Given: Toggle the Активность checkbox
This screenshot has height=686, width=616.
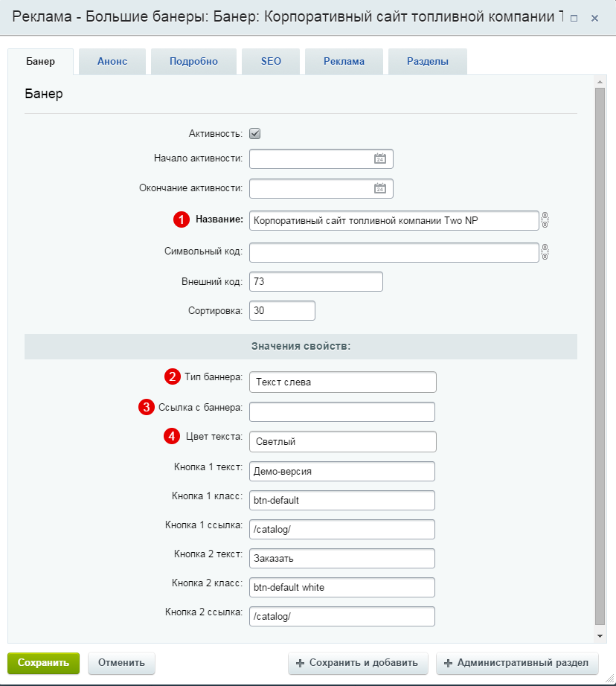Looking at the screenshot, I should (254, 133).
